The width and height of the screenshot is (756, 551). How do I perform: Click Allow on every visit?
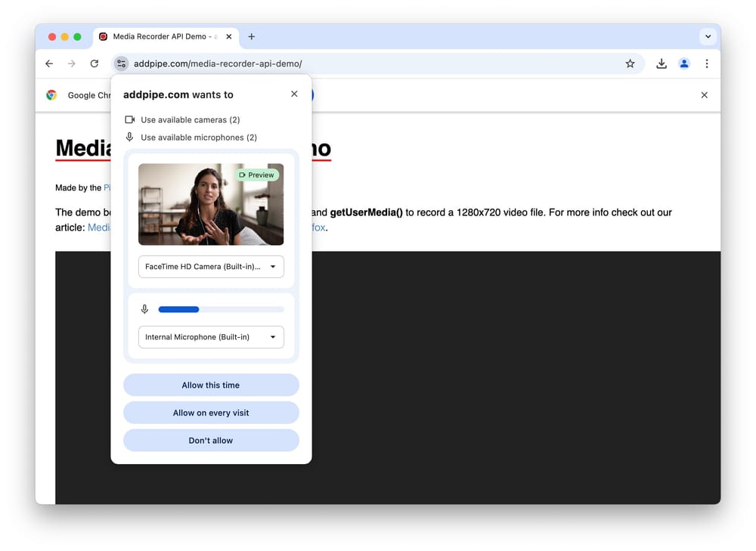pyautogui.click(x=211, y=413)
